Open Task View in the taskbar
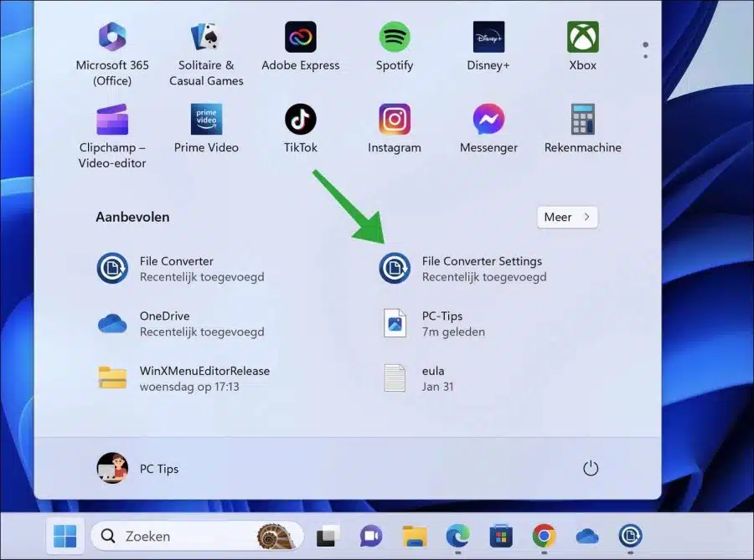 pos(328,536)
